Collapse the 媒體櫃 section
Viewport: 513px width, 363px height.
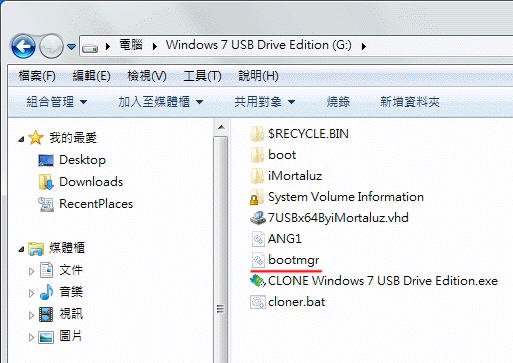coord(21,249)
